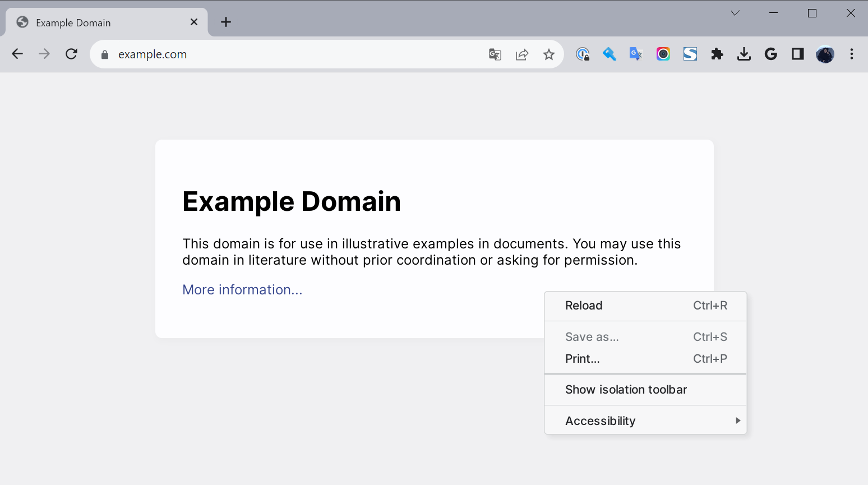The height and width of the screenshot is (485, 868).
Task: Click the tab list dropdown arrow
Action: pos(735,12)
